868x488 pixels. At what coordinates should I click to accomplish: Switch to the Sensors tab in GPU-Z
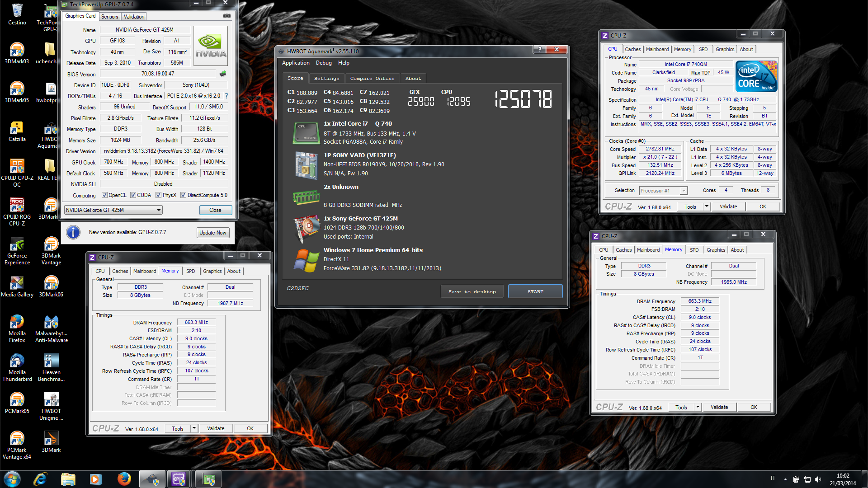[109, 17]
